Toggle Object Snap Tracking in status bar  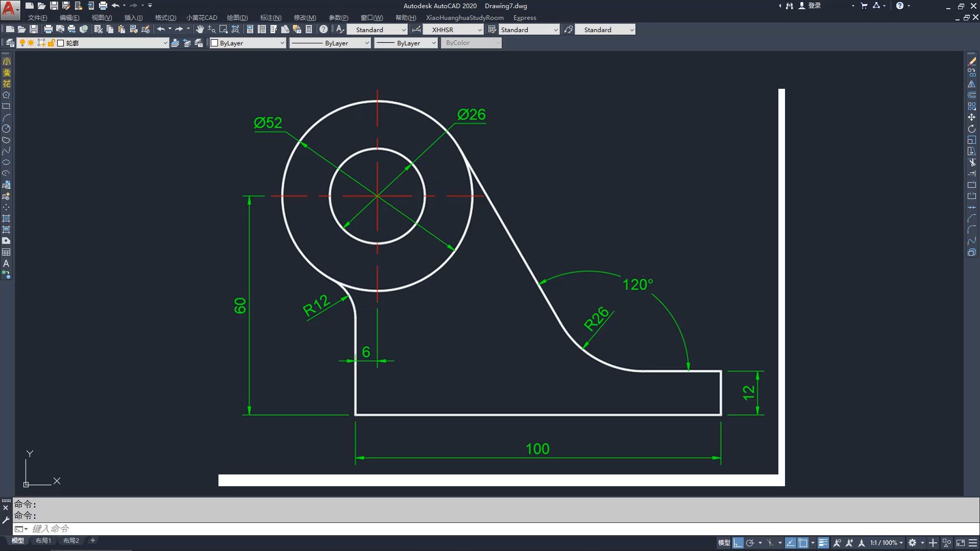[x=790, y=543]
